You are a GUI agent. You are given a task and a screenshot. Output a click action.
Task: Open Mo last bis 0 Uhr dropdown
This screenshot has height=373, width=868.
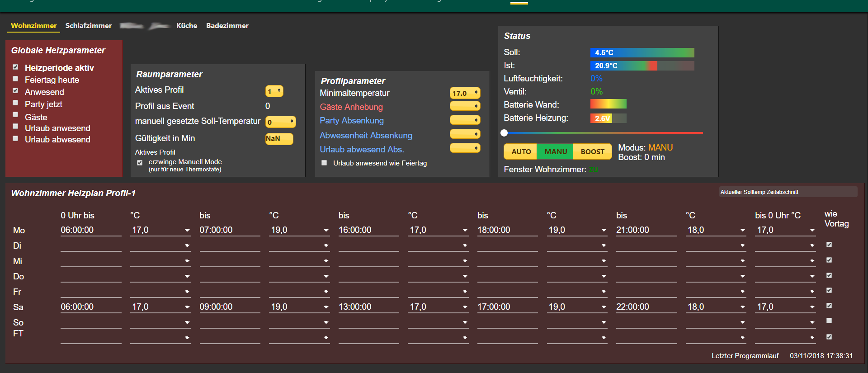click(785, 230)
